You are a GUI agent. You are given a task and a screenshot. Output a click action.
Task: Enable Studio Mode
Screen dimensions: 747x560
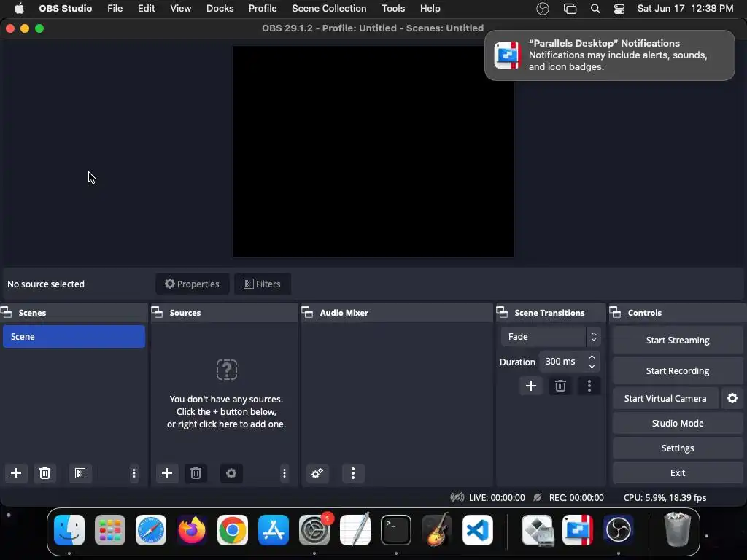[x=678, y=424]
